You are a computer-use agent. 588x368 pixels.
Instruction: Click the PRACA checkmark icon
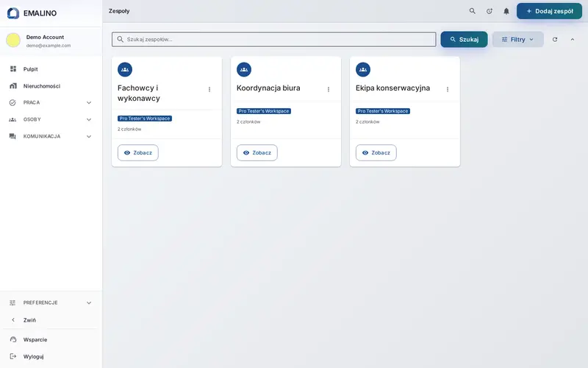(x=12, y=102)
